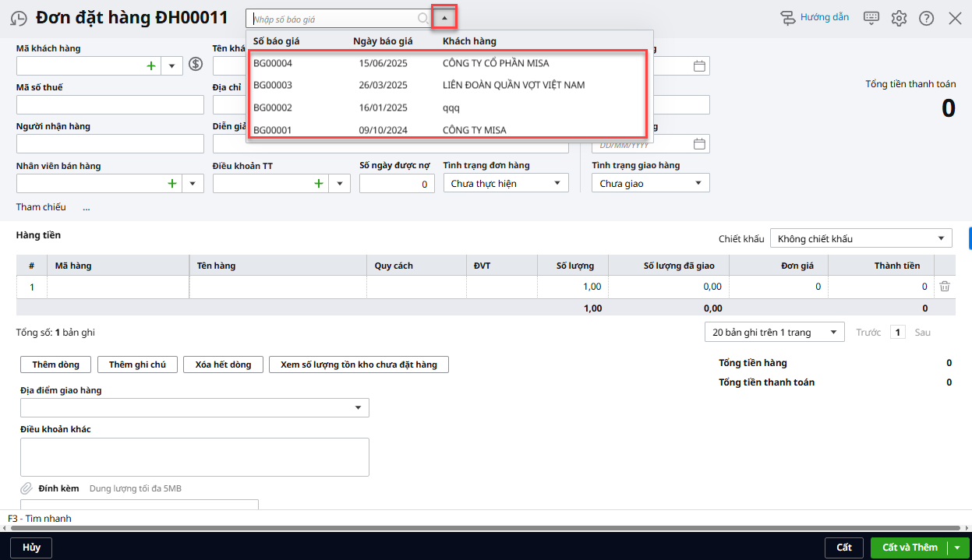Collapse the quote list dropdown arrow
The image size is (972, 560).
point(444,18)
